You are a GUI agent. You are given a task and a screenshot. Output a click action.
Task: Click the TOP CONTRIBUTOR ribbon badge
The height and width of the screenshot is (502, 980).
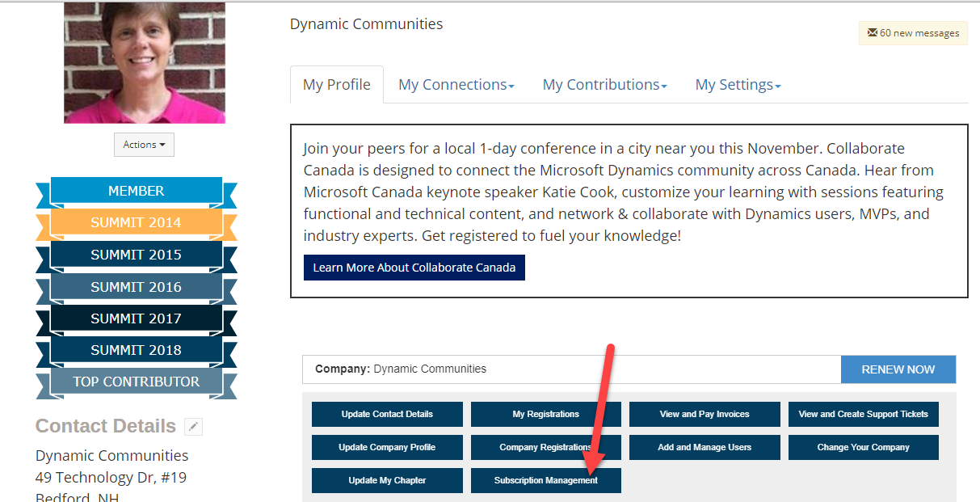click(x=137, y=382)
